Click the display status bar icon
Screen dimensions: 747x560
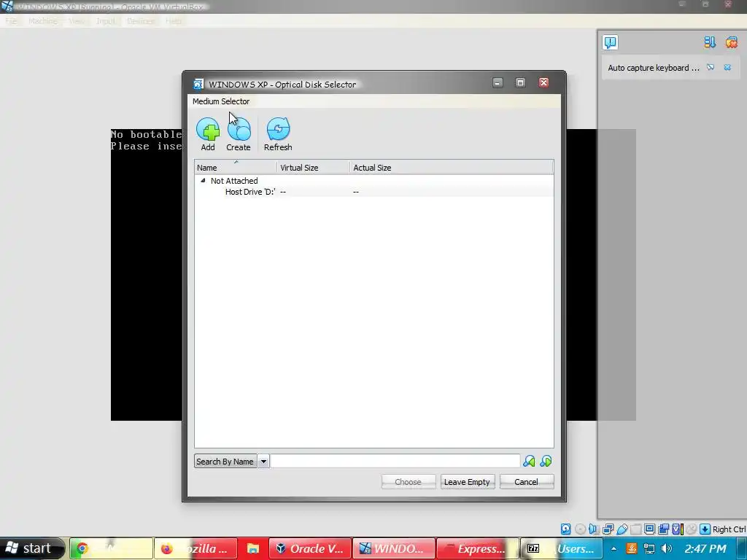pos(650,529)
